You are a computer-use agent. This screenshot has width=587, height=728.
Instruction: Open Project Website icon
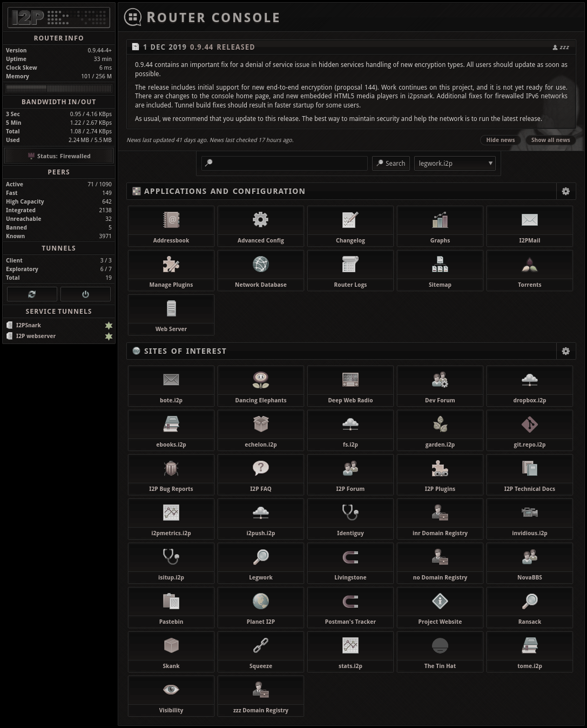click(x=440, y=601)
